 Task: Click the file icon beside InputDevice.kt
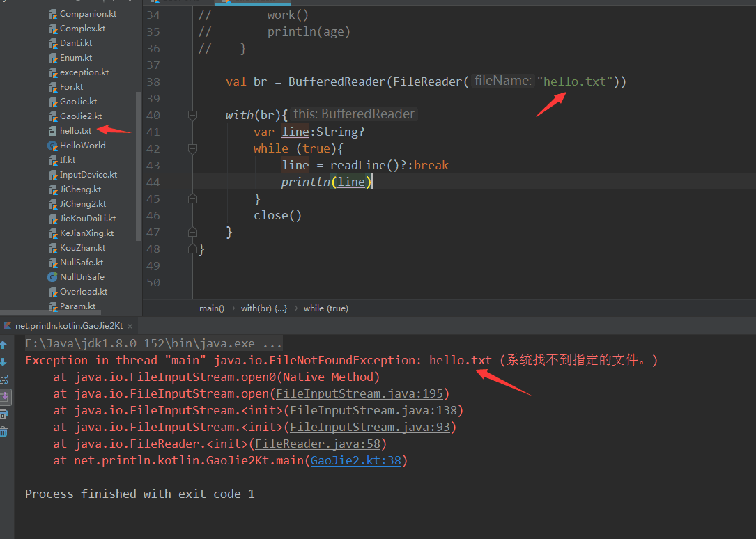pos(52,175)
